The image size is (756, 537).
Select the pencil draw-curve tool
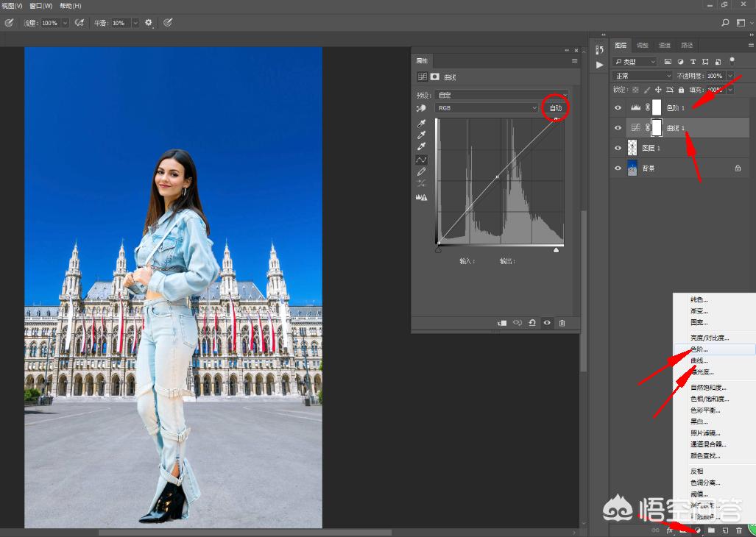coord(422,171)
